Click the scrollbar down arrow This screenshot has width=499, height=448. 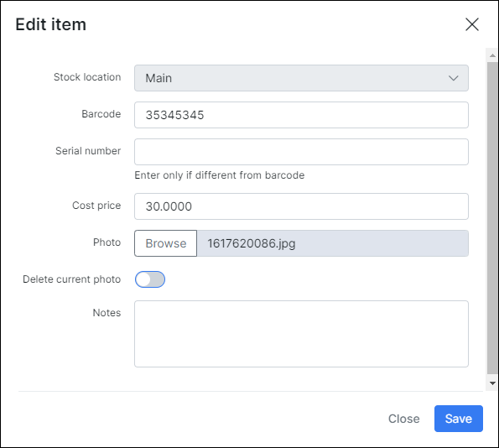(492, 383)
